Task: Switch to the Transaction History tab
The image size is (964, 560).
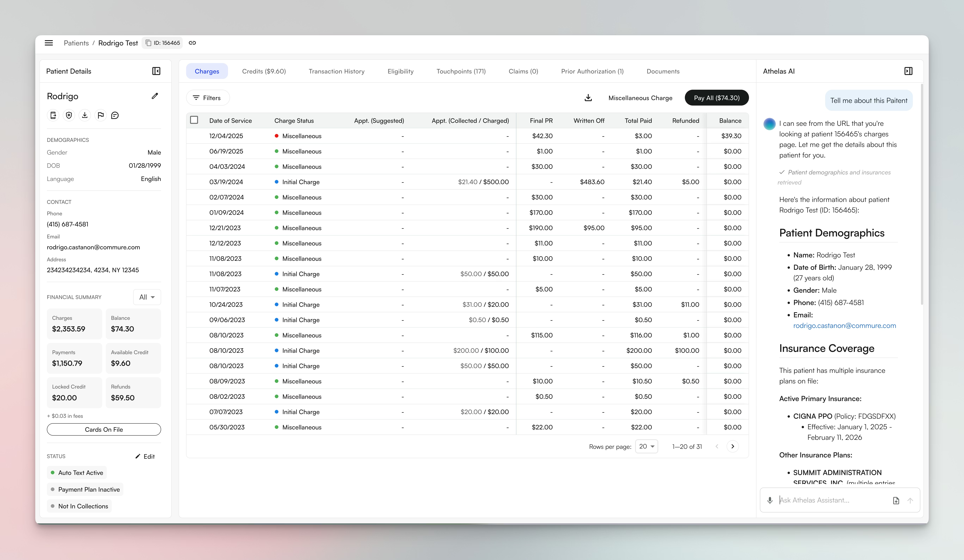Action: (337, 71)
